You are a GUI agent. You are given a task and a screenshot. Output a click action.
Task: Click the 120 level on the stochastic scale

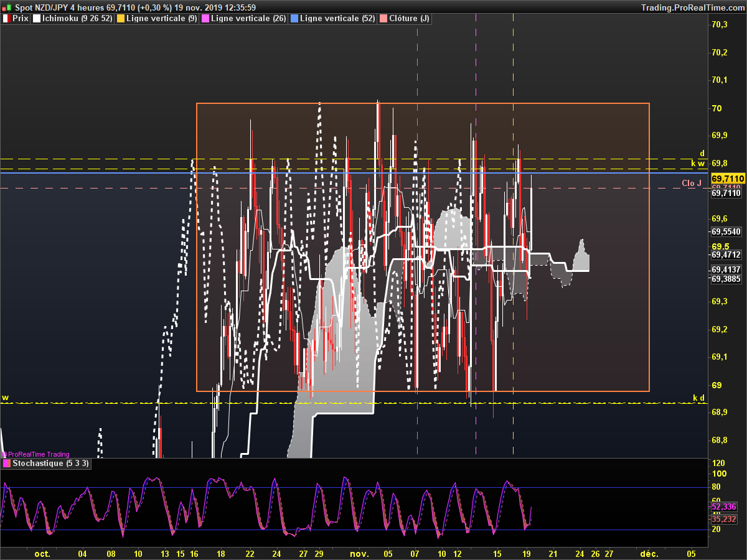coord(718,464)
